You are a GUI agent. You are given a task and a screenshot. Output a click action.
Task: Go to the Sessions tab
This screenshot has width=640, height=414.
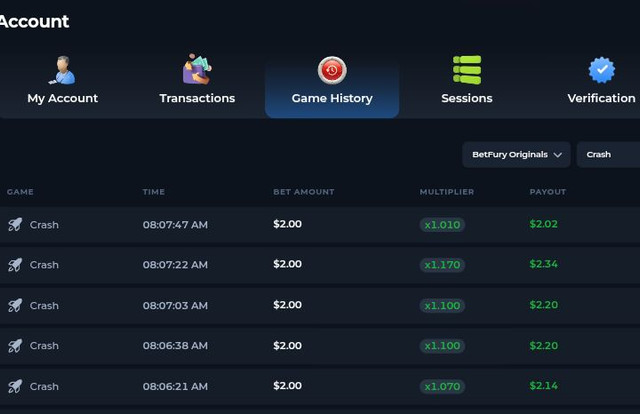(x=467, y=98)
